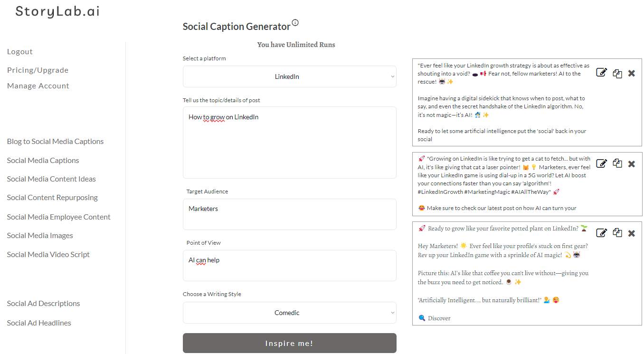Focus the topic/details of post text area
The width and height of the screenshot is (644, 354).
tap(289, 143)
